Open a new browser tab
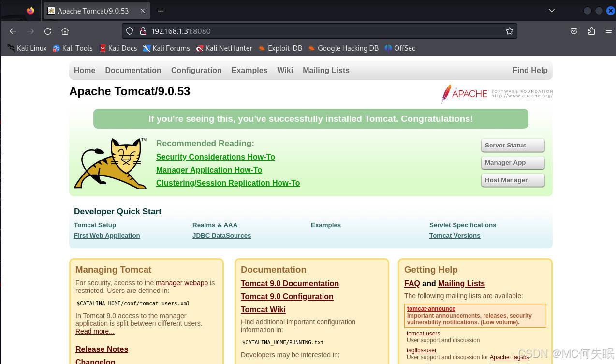This screenshot has width=616, height=364. 161,11
